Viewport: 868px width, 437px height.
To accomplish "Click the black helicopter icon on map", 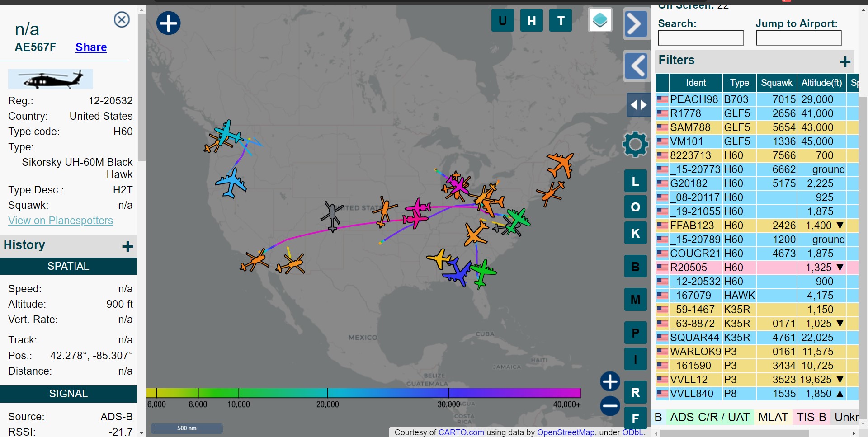I will coord(332,216).
